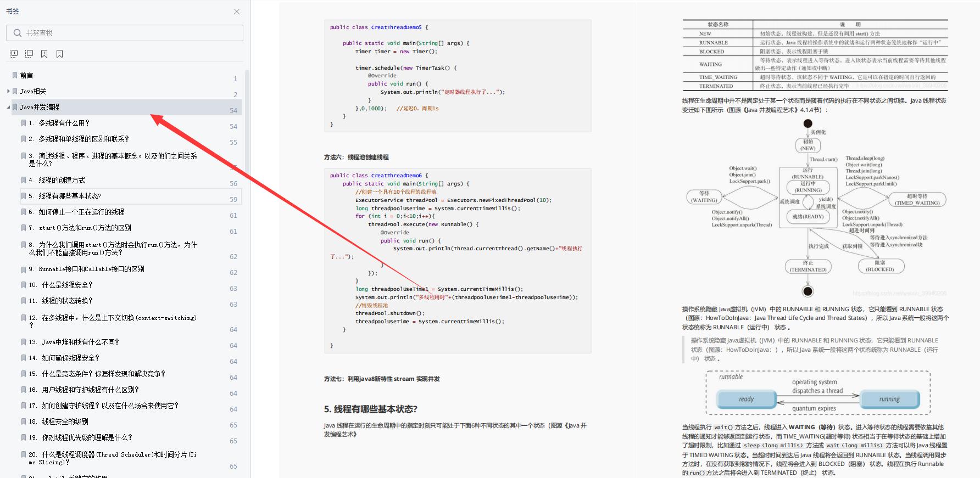Jump to bookmark 9. Runnable接口和Callable接口的区别
The image size is (980, 478).
(86, 269)
